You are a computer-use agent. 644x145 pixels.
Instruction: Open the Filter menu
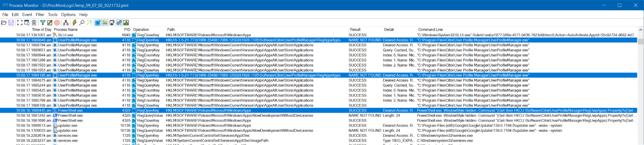pos(40,15)
